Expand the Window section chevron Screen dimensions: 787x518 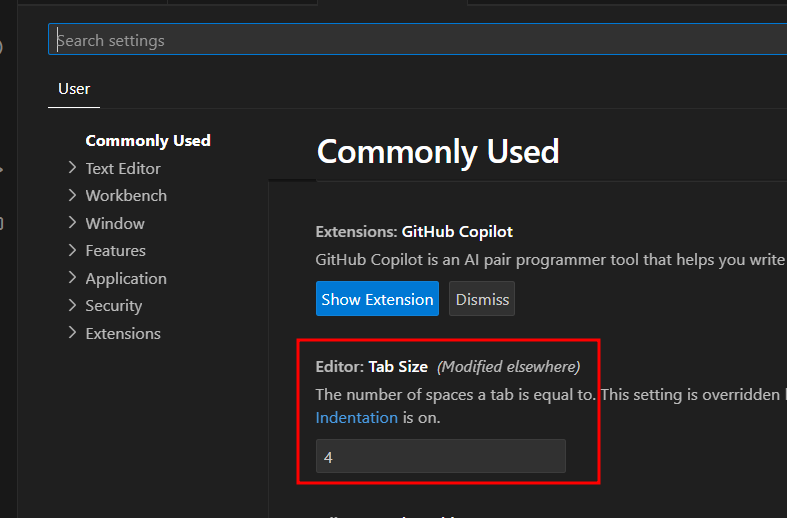[72, 223]
